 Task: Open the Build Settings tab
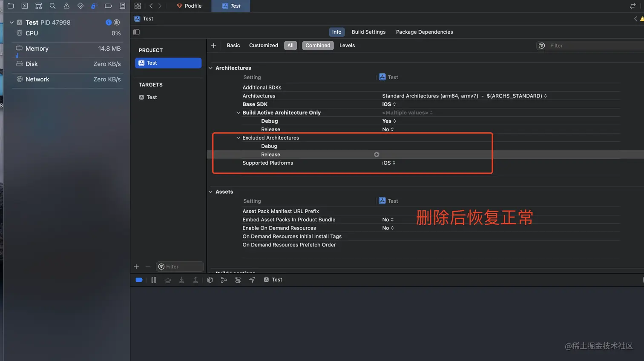(368, 32)
